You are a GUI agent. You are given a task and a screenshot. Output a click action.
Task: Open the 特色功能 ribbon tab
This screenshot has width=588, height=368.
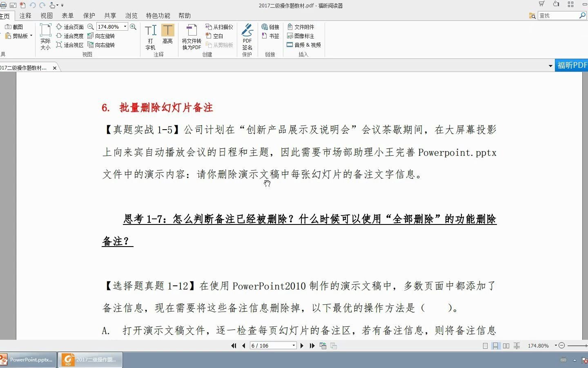point(158,16)
